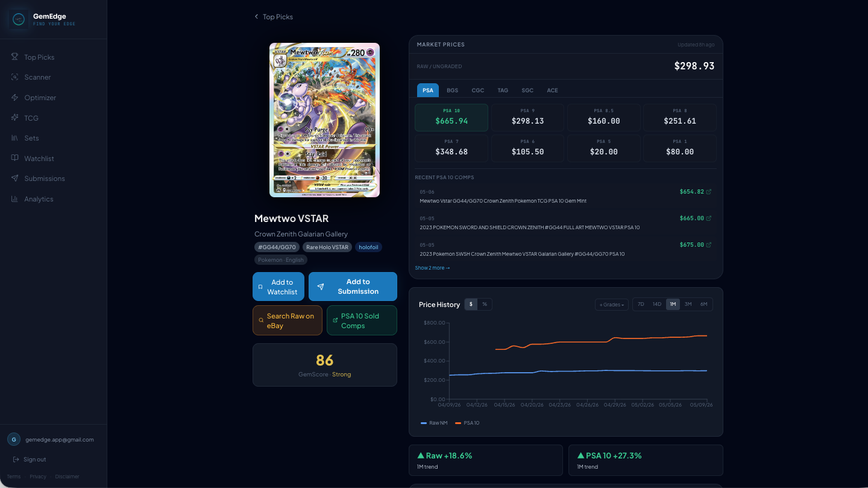868x488 pixels.
Task: Select the 6M chart range
Action: coord(704,304)
